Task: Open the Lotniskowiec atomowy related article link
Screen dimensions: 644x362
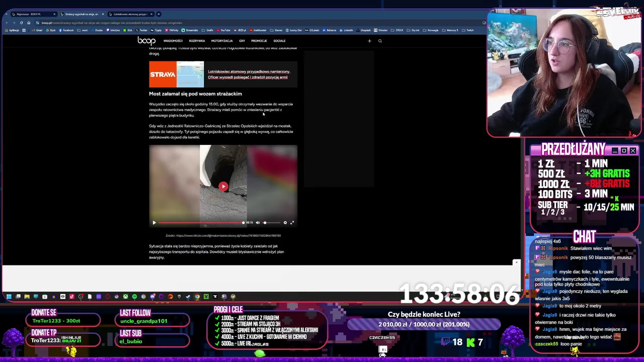Action: point(249,74)
